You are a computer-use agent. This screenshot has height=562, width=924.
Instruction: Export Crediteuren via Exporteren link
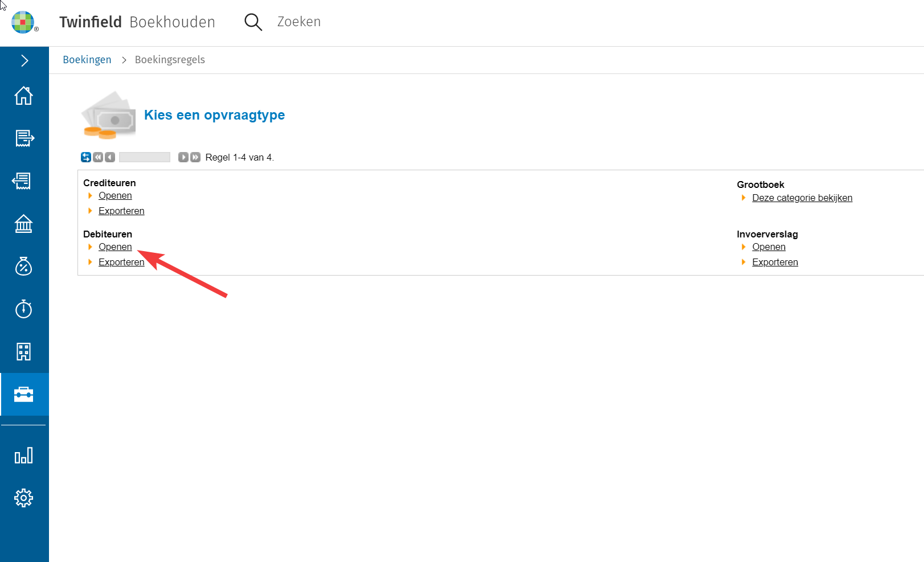click(121, 211)
